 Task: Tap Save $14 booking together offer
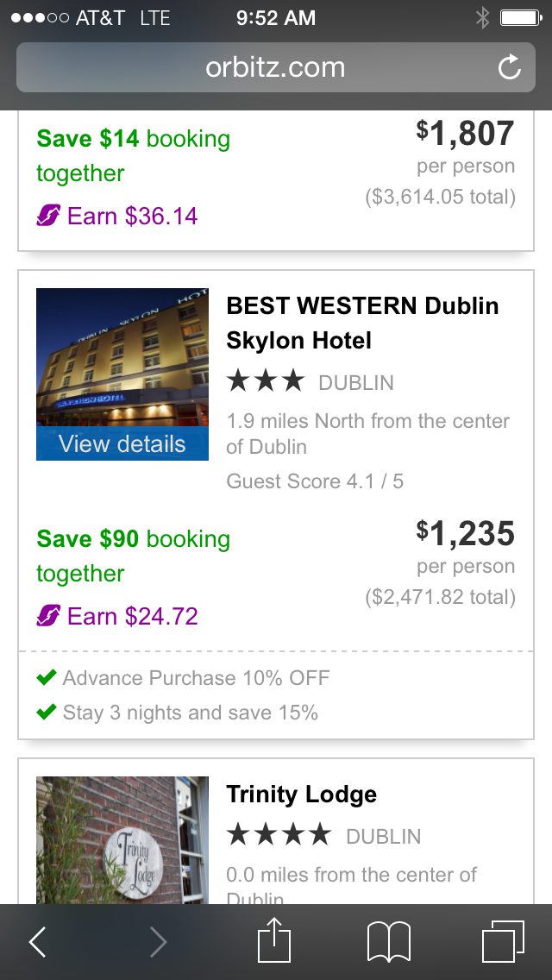(x=133, y=155)
